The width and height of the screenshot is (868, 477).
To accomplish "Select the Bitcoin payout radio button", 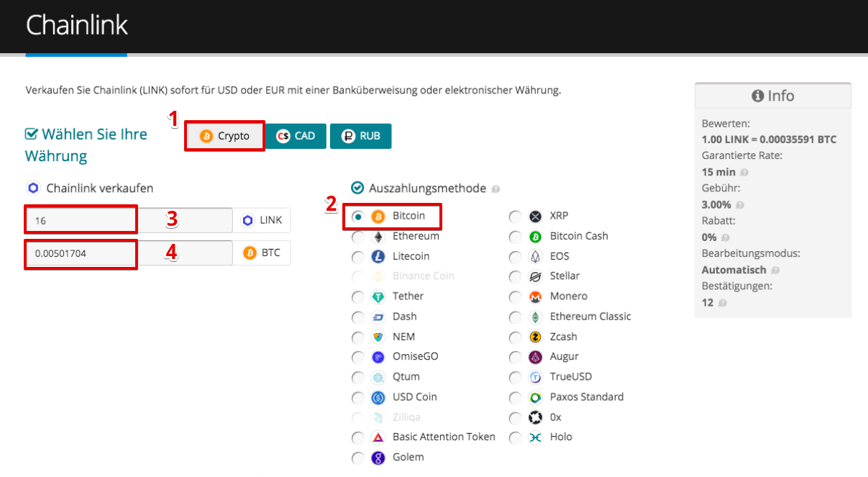I will coord(357,216).
